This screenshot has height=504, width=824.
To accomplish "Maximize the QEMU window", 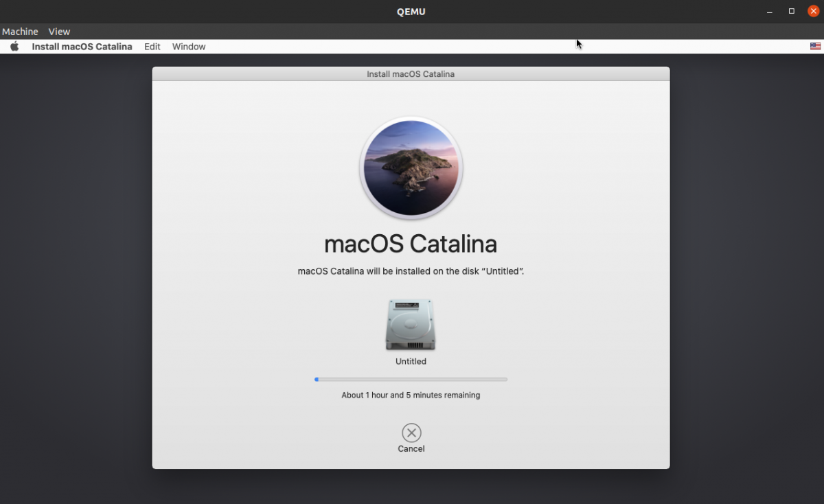I will tap(791, 10).
